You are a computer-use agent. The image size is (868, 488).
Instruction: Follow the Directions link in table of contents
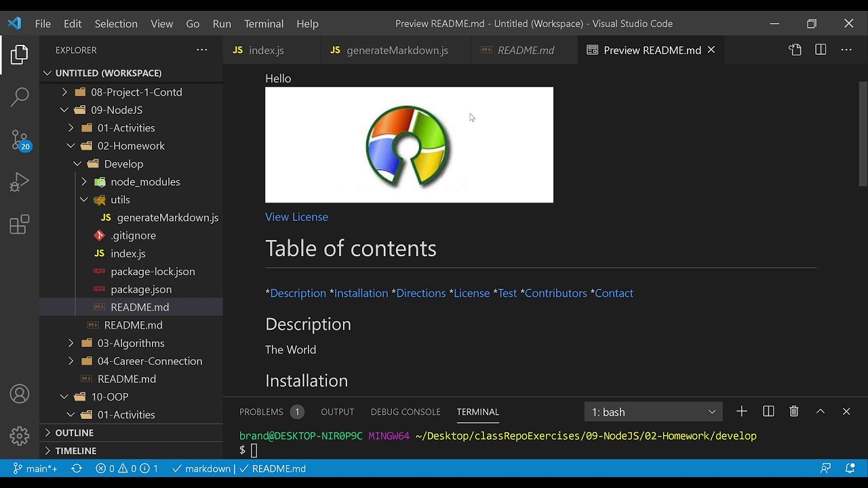pos(420,293)
